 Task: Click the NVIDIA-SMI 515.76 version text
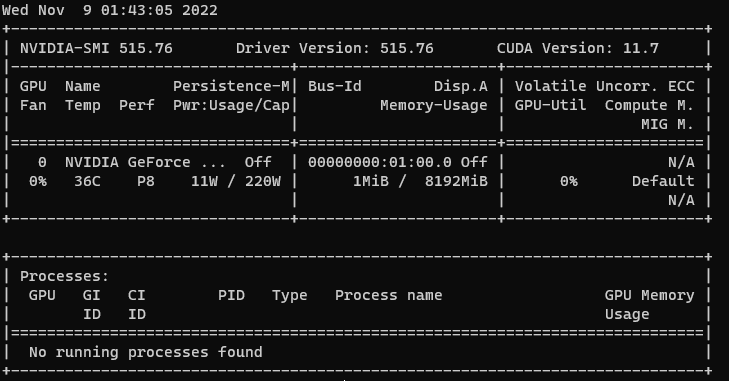(96, 48)
